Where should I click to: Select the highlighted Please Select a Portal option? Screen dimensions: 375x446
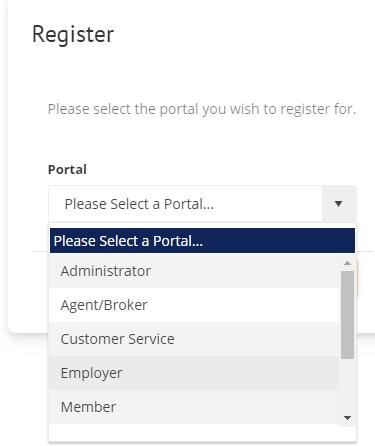pyautogui.click(x=202, y=241)
